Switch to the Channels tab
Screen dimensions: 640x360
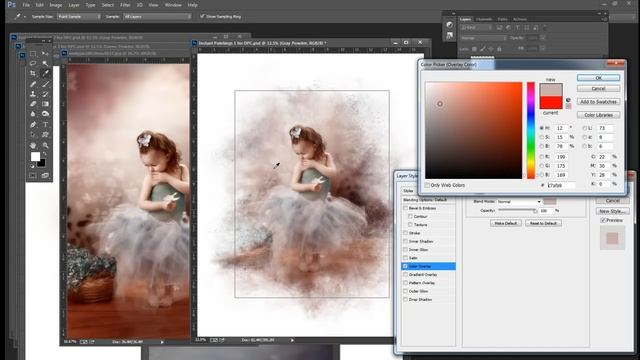(484, 19)
